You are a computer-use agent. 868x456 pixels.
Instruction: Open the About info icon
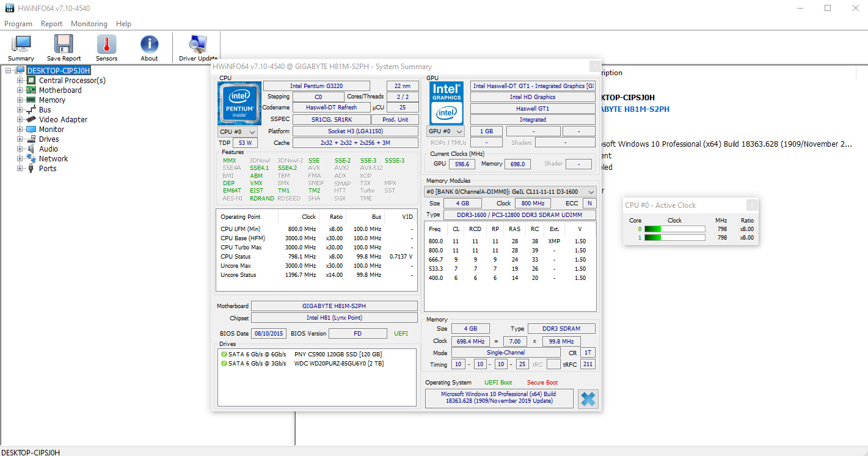coord(149,44)
